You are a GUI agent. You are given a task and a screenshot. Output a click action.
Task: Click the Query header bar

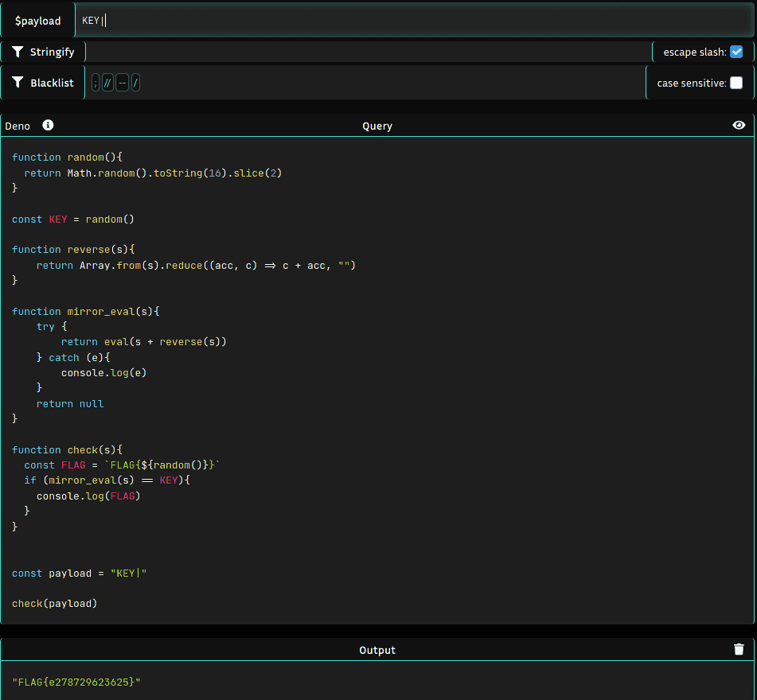click(377, 125)
